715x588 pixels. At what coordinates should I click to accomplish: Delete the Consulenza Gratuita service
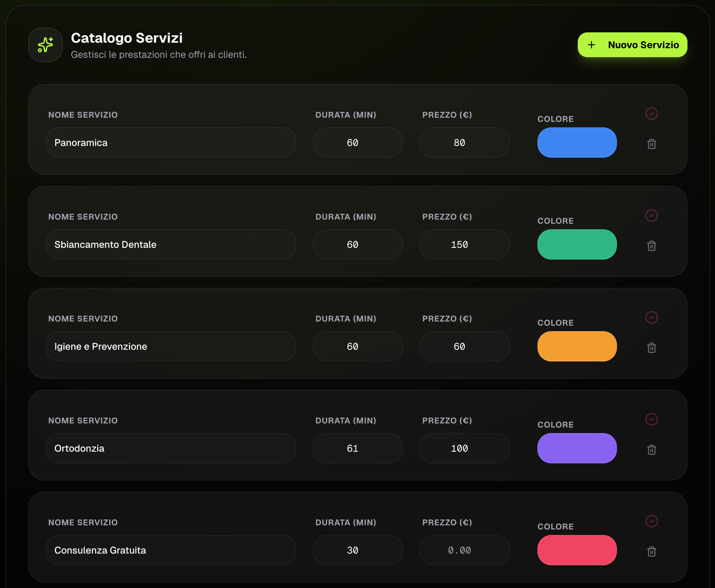pyautogui.click(x=651, y=552)
